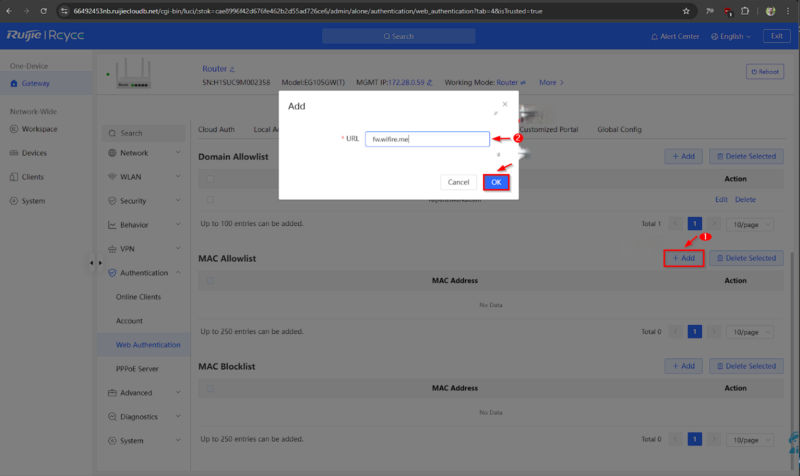This screenshot has width=800, height=476.
Task: Click Delete Selected for MAC Blocklist
Action: (x=746, y=366)
